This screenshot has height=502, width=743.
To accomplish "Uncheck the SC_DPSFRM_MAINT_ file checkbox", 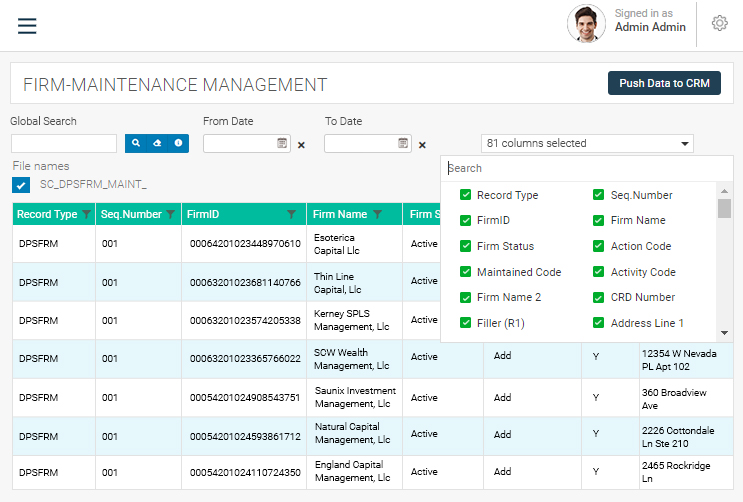I will point(21,185).
